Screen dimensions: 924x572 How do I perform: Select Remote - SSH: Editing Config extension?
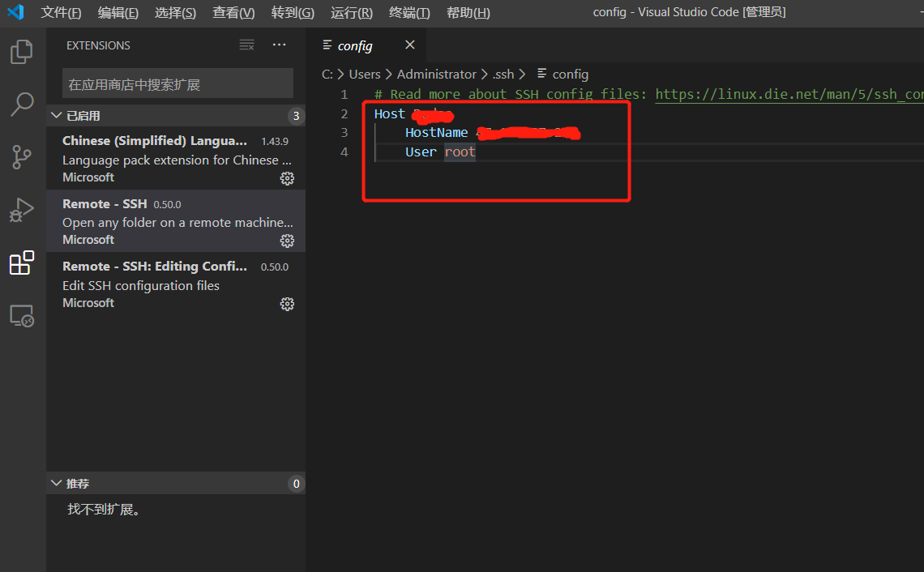[176, 284]
